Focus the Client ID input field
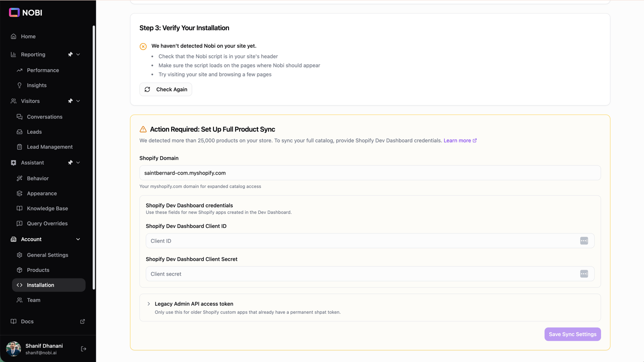The width and height of the screenshot is (644, 362). [370, 241]
